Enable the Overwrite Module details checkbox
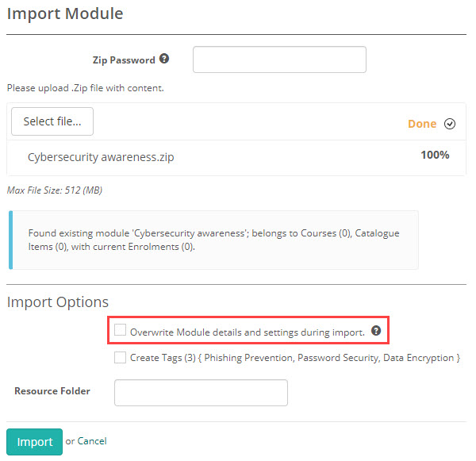This screenshot has width=476, height=461. [x=121, y=330]
